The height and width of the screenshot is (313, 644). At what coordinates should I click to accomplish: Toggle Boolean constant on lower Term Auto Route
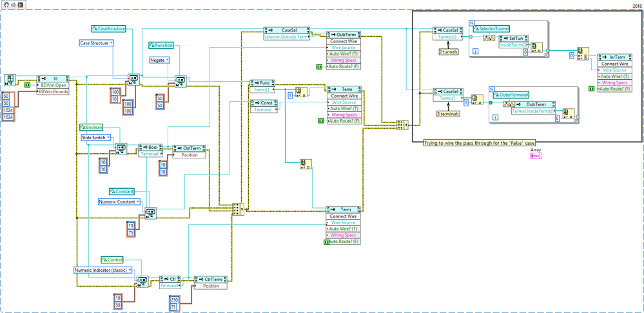coord(327,242)
